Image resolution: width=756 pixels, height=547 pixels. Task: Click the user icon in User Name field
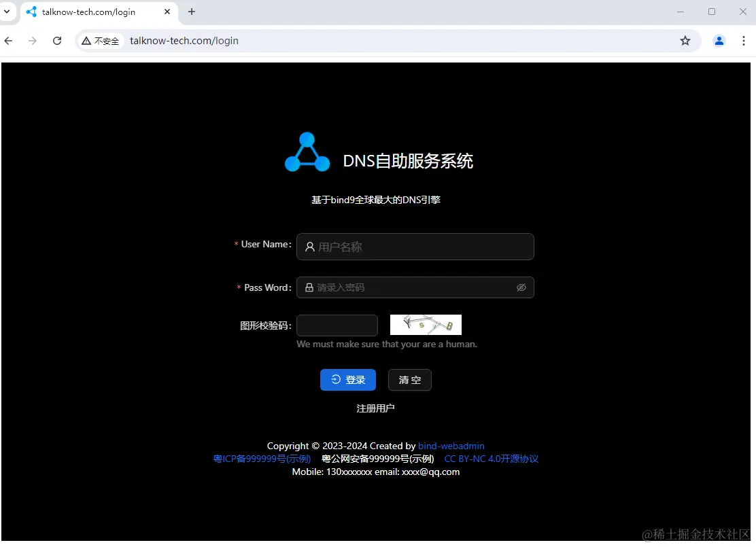310,247
